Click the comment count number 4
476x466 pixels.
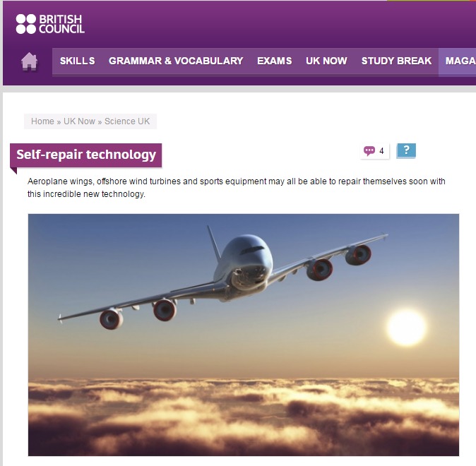coord(381,151)
